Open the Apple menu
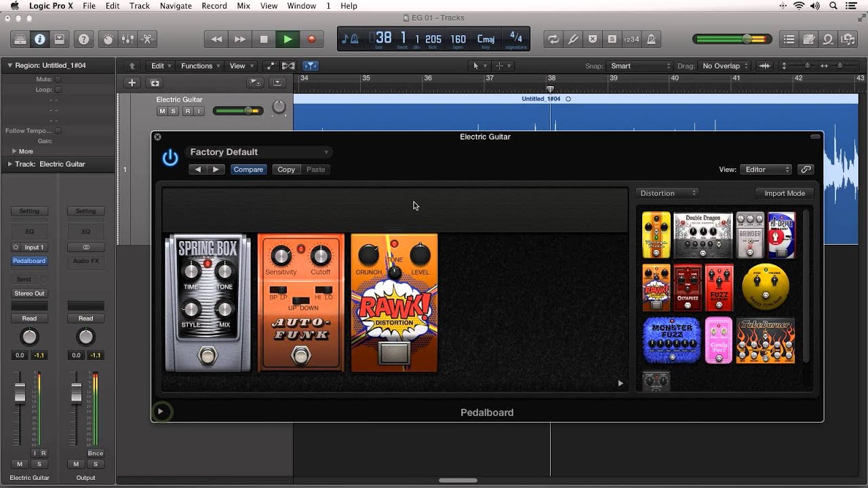 coord(15,5)
